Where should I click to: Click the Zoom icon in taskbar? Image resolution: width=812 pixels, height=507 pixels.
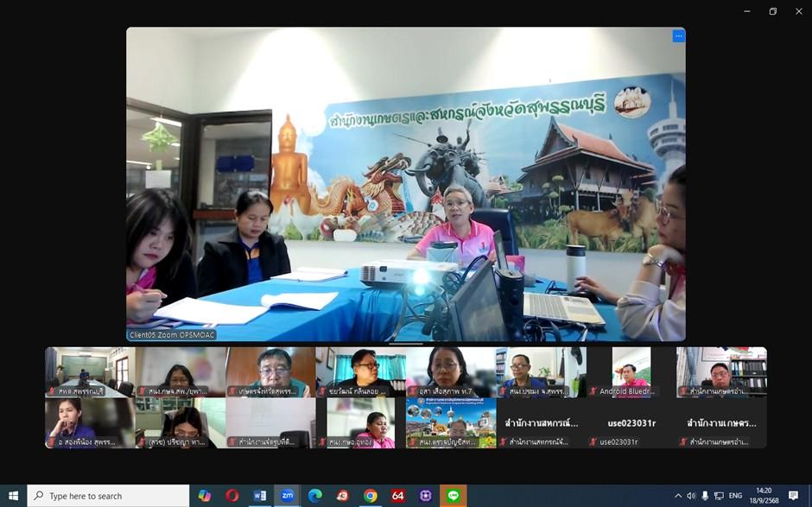click(x=287, y=496)
